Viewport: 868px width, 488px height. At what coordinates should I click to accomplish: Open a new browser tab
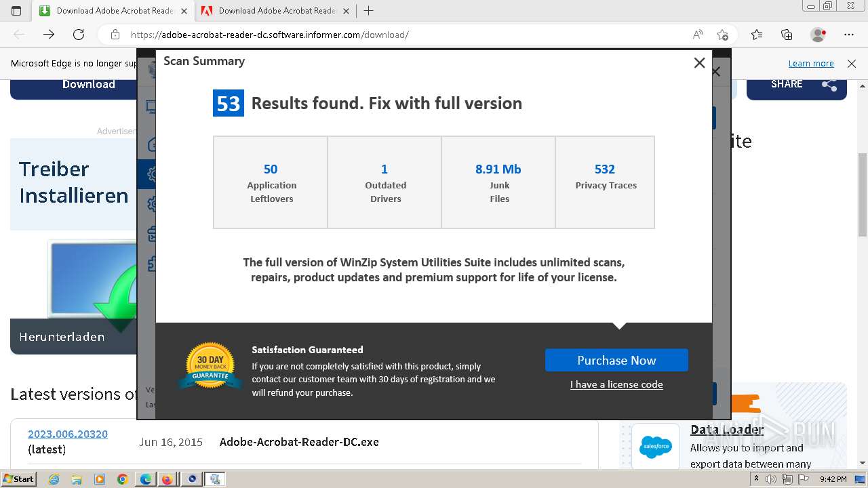click(368, 11)
